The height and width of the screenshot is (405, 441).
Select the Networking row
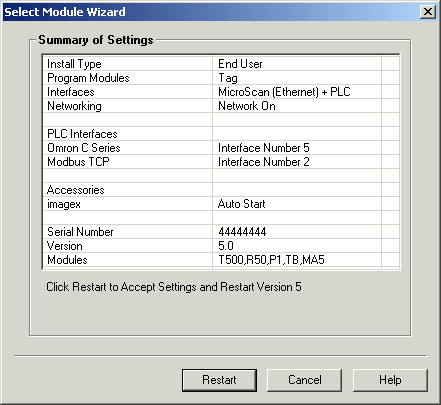(221, 106)
